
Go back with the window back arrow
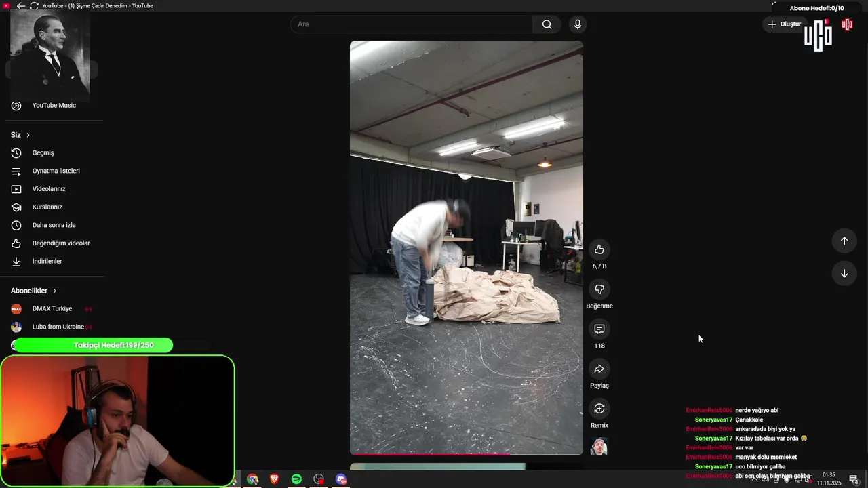click(x=21, y=5)
